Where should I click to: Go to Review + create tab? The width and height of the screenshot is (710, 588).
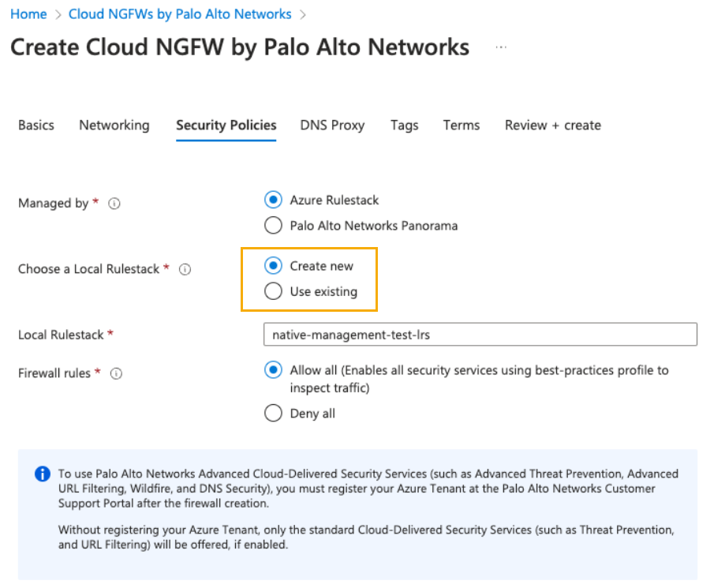point(552,125)
